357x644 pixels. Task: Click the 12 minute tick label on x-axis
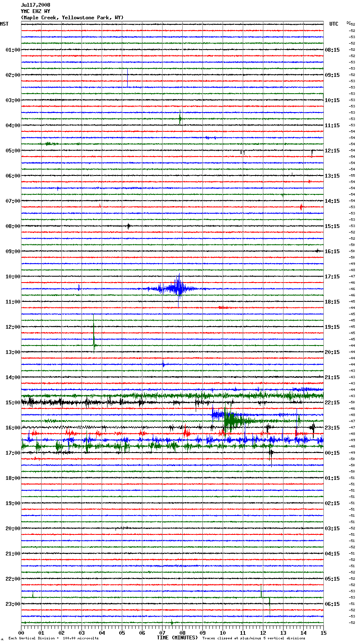point(263,633)
